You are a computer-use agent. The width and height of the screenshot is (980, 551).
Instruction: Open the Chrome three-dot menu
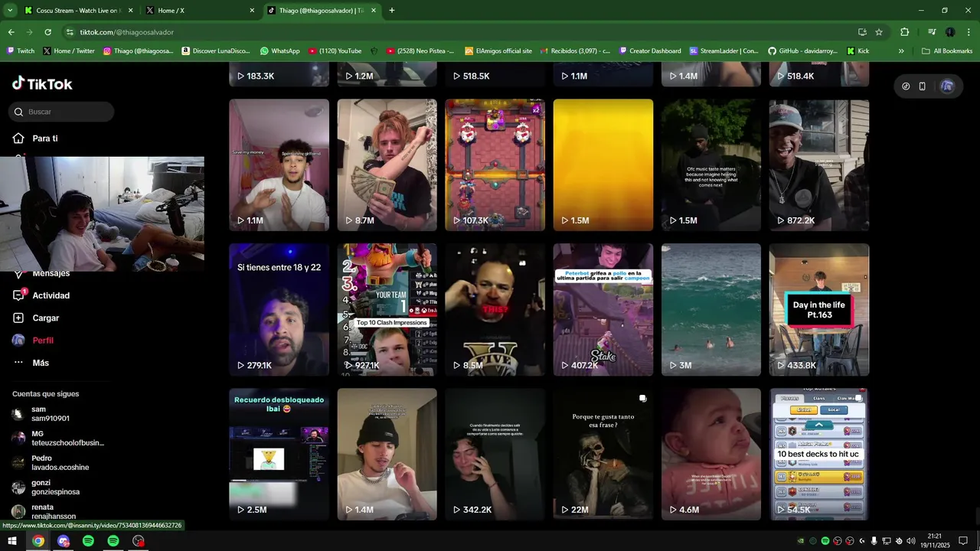pos(969,32)
